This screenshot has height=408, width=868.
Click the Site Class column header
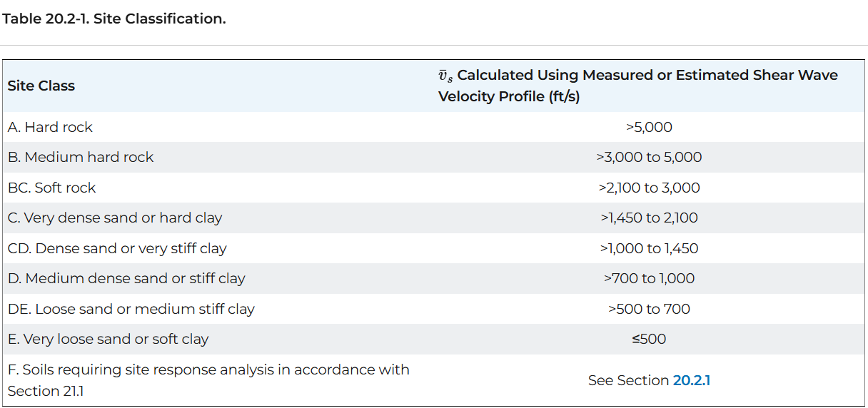(x=41, y=86)
